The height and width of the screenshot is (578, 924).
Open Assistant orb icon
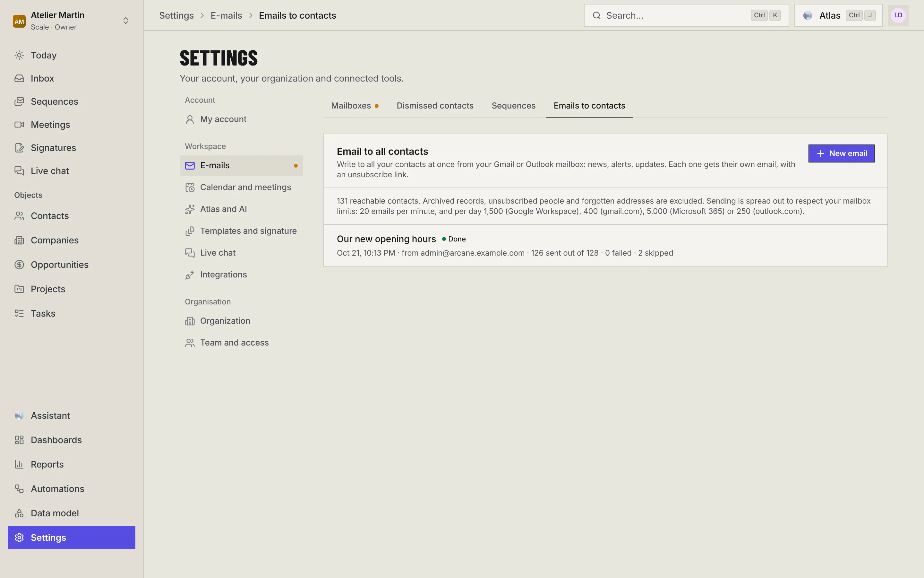pos(19,416)
